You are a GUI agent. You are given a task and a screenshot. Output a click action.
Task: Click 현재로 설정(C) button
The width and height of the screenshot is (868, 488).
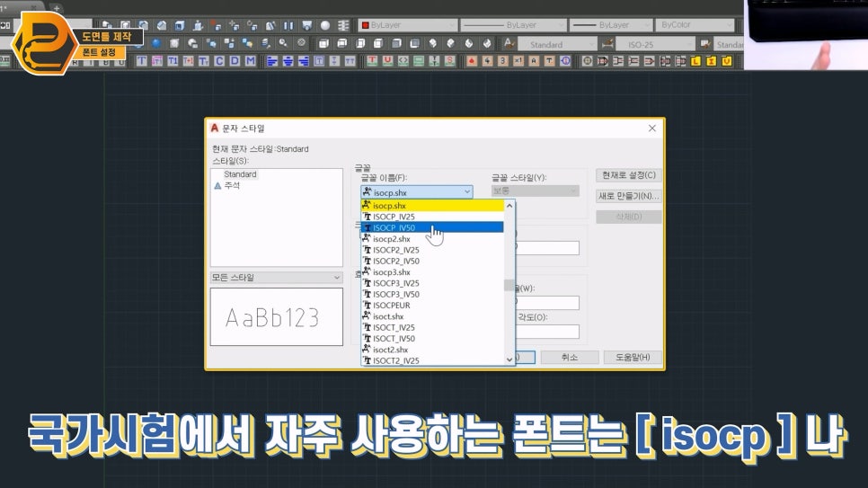click(x=629, y=175)
